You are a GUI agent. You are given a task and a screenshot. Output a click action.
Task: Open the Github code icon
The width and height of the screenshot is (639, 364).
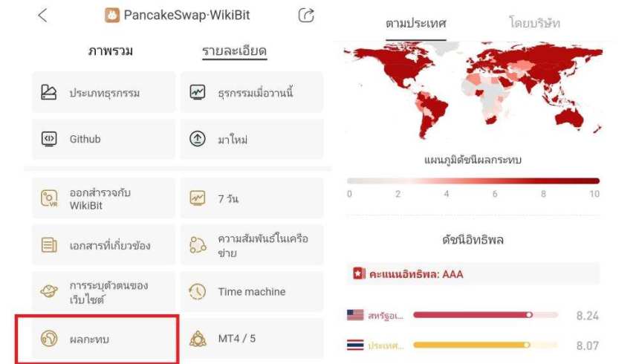coord(49,139)
